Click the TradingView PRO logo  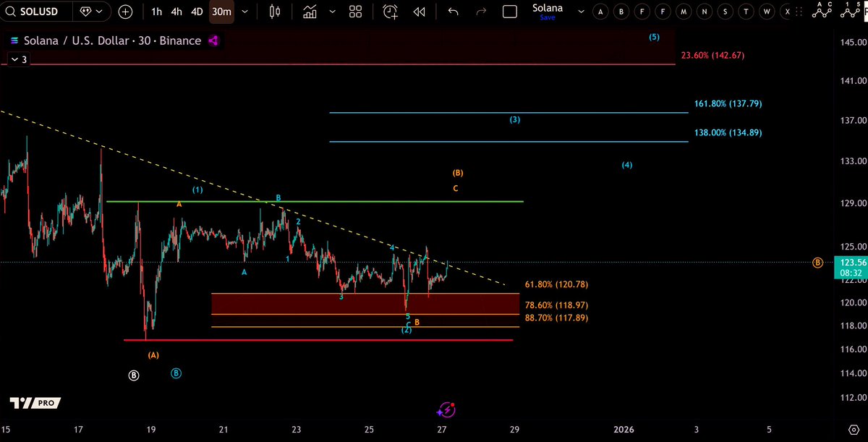[x=35, y=403]
